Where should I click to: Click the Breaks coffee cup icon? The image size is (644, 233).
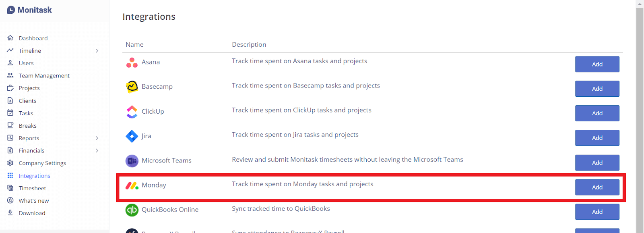pyautogui.click(x=10, y=125)
